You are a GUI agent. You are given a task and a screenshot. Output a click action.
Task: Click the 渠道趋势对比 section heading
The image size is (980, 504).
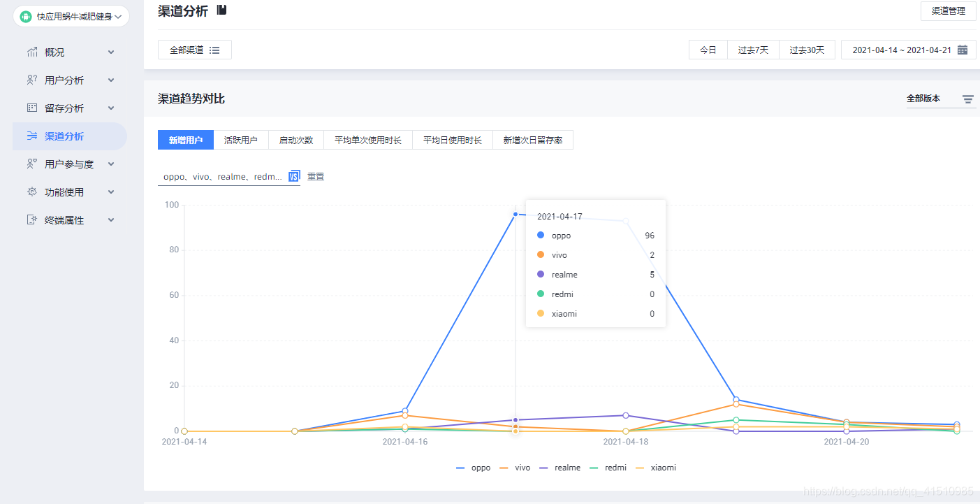pyautogui.click(x=191, y=99)
